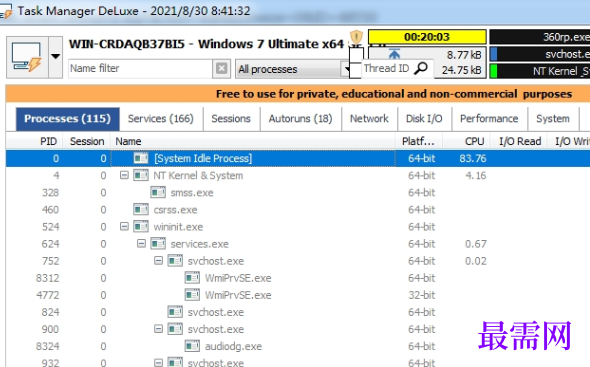Select WmiPrvSE.exe with PID 4772

click(x=298, y=295)
